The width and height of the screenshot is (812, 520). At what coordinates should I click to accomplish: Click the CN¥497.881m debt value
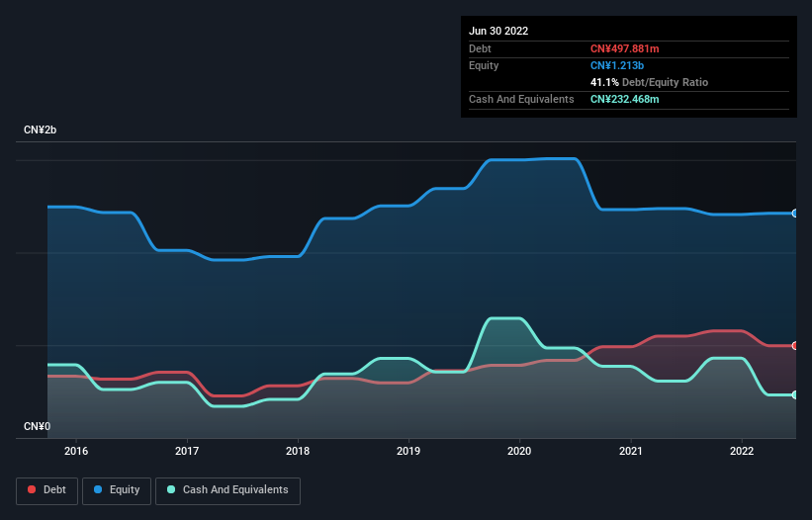(624, 48)
